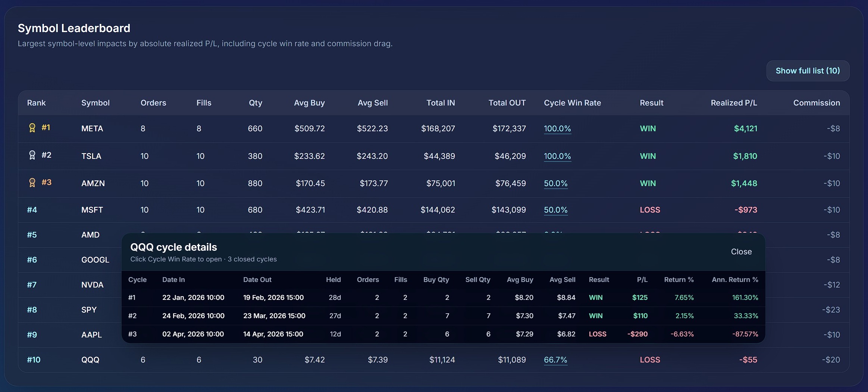Select the MSFT symbol cell
Screen dimensions: 868x392
click(x=92, y=210)
